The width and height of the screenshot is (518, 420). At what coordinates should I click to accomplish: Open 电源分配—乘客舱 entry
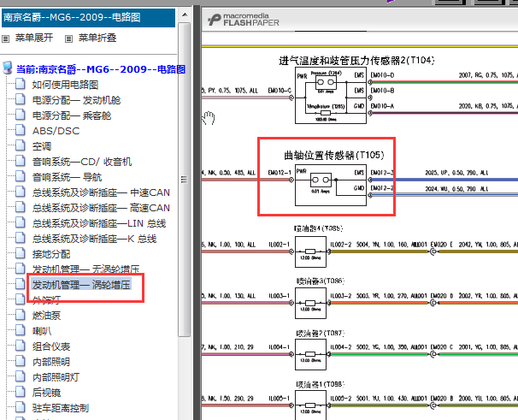(x=72, y=115)
